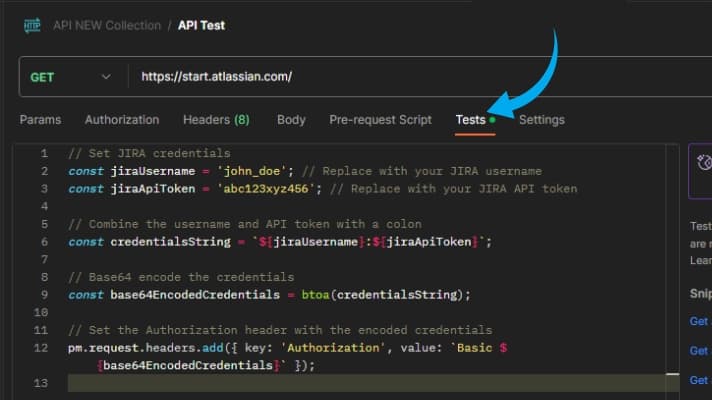Click the second 'Get' snippet link
Screen dimensions: 712x400
click(700, 351)
